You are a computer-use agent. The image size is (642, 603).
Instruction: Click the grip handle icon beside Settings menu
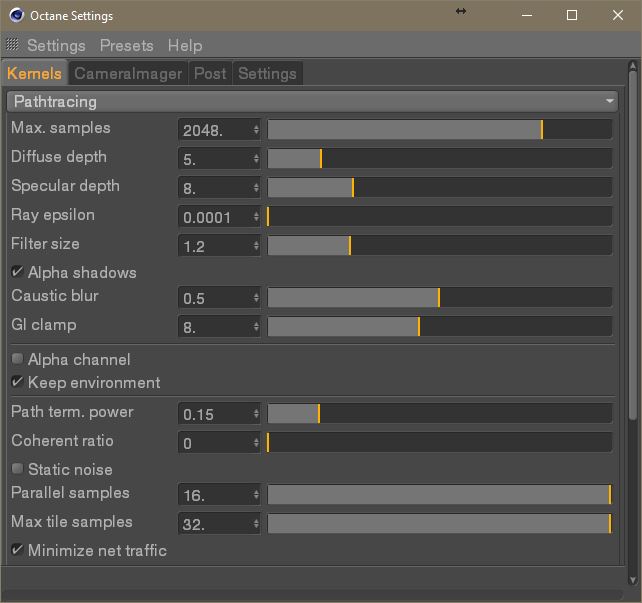point(12,45)
